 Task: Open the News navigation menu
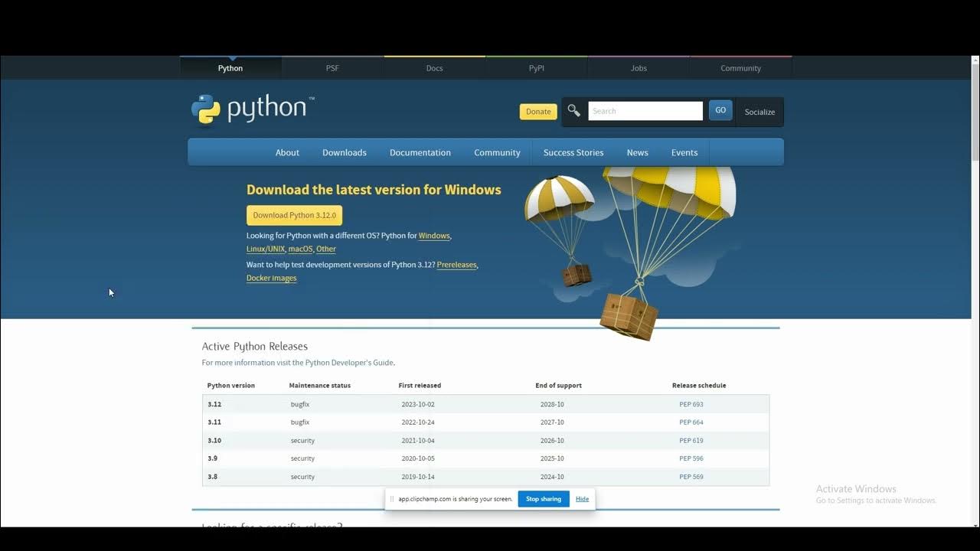(637, 152)
